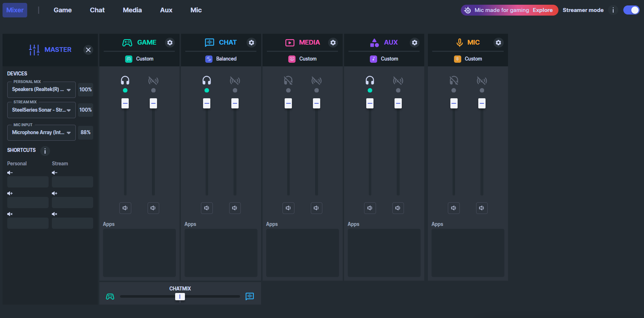This screenshot has width=644, height=318.
Task: Open Aux Custom preset selector
Action: 384,59
